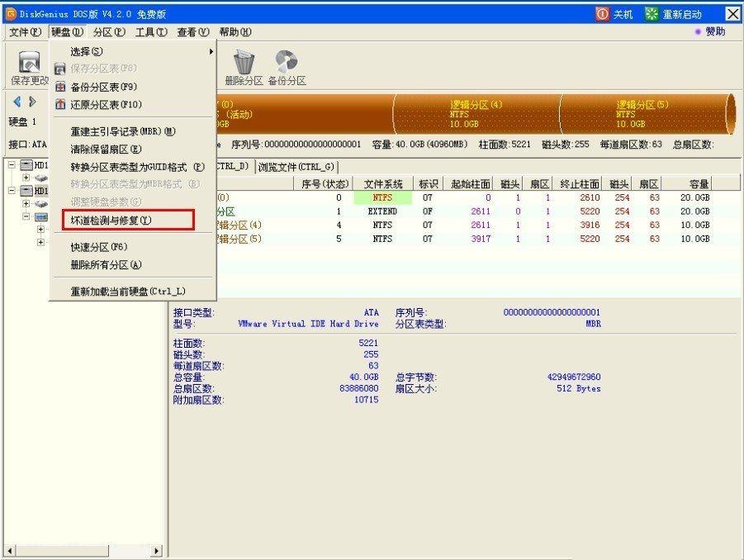Click the 文件系统 column header
This screenshot has height=560, width=744.
point(383,183)
